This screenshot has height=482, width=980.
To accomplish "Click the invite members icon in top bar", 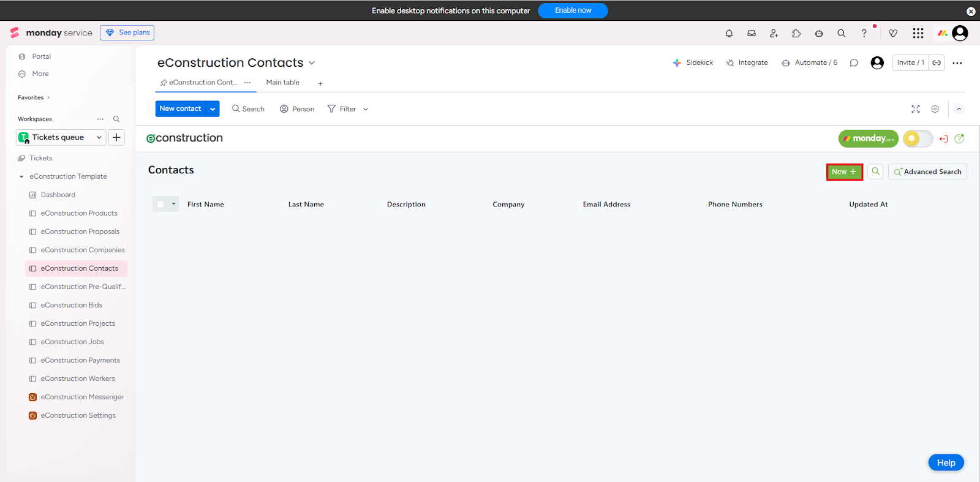I will (x=774, y=33).
